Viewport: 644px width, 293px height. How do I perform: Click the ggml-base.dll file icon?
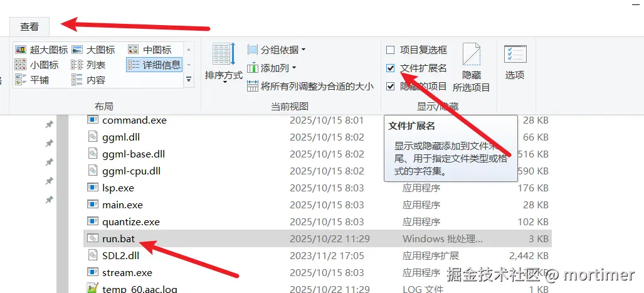93,154
